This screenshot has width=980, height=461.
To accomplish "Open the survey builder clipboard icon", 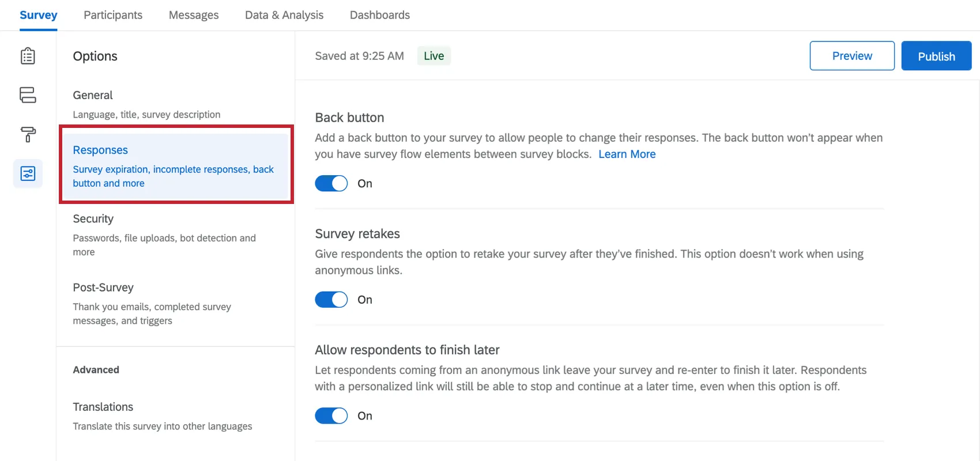I will point(28,56).
